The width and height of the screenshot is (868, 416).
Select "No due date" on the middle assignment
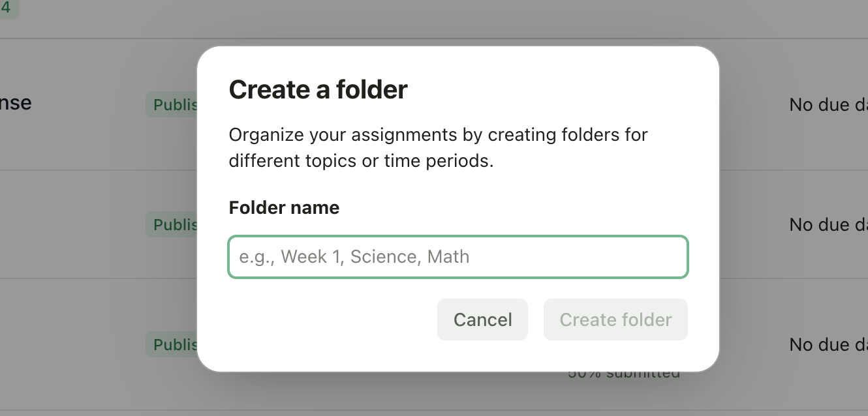(x=829, y=224)
